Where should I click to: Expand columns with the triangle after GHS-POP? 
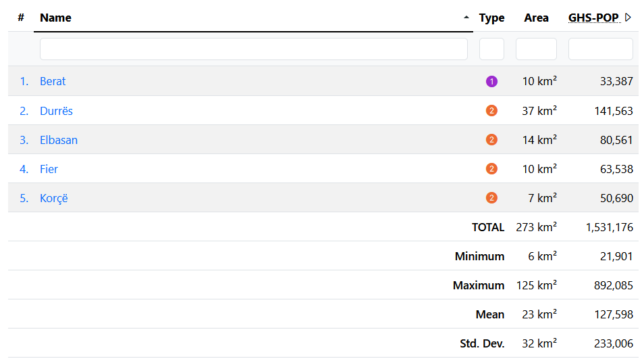tap(628, 18)
